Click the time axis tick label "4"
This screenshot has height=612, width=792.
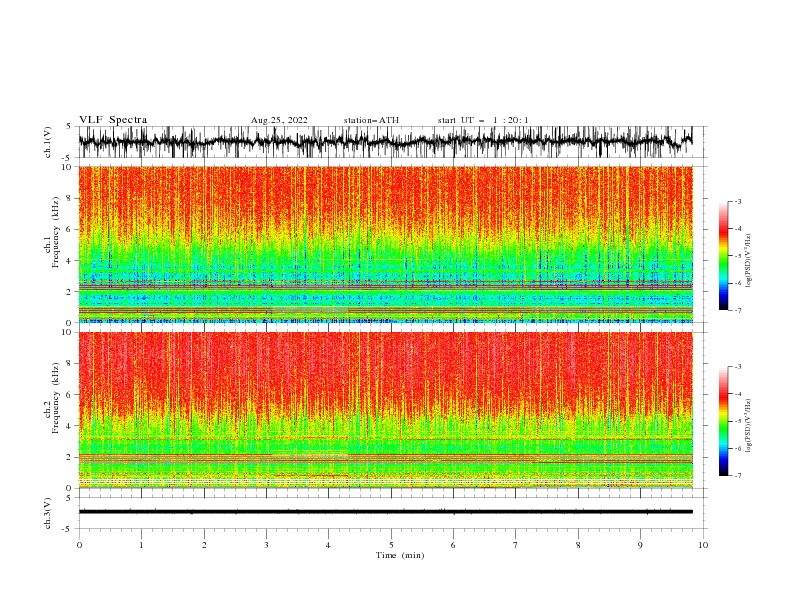pyautogui.click(x=328, y=545)
